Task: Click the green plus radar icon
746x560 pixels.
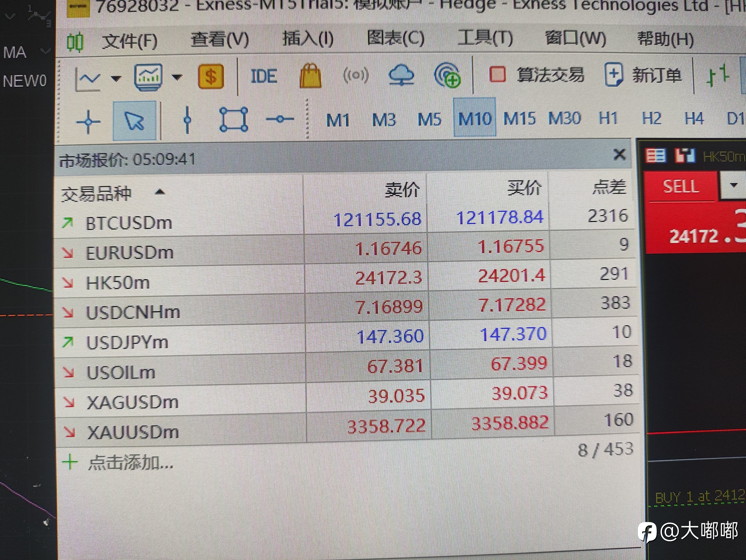Action: (x=448, y=75)
